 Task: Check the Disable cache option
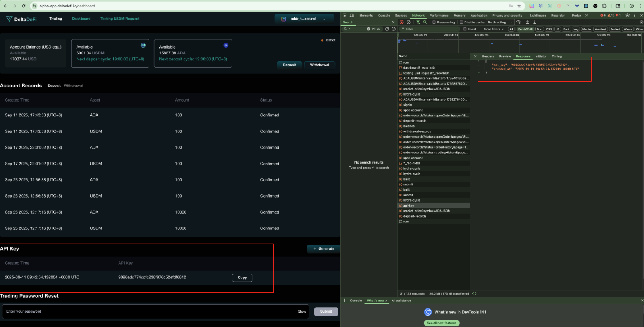(x=462, y=22)
